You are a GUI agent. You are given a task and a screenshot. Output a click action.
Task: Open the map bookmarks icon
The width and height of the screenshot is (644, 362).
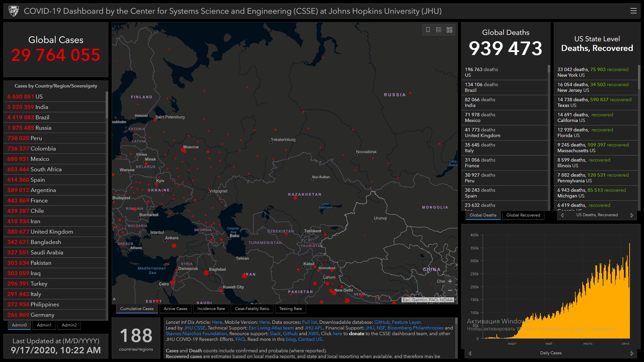pyautogui.click(x=428, y=30)
